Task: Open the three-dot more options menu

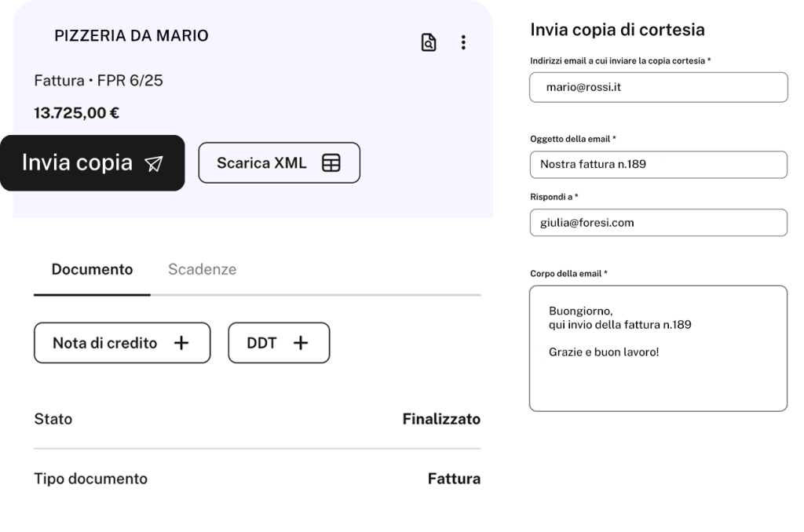Action: coord(463,42)
